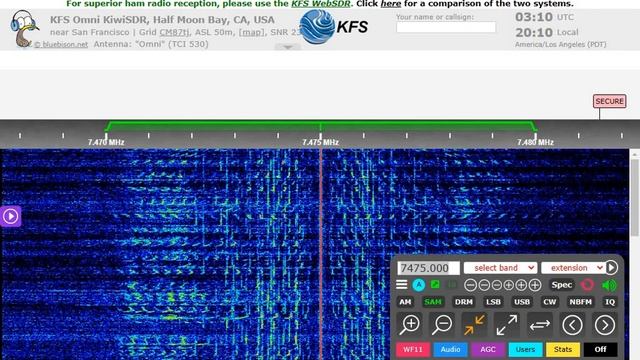Viewport: 640px width, 360px height.
Task: Click the middle minus frequency step button
Action: (x=484, y=285)
